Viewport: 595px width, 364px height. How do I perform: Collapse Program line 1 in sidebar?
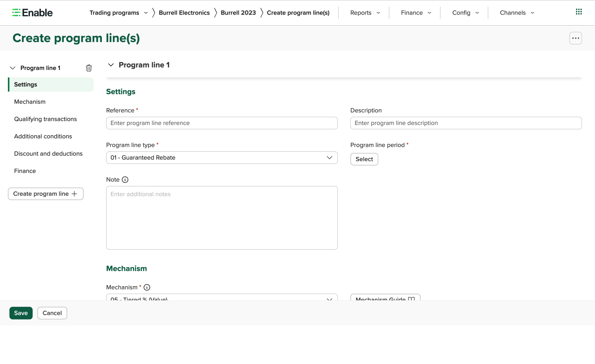(13, 68)
